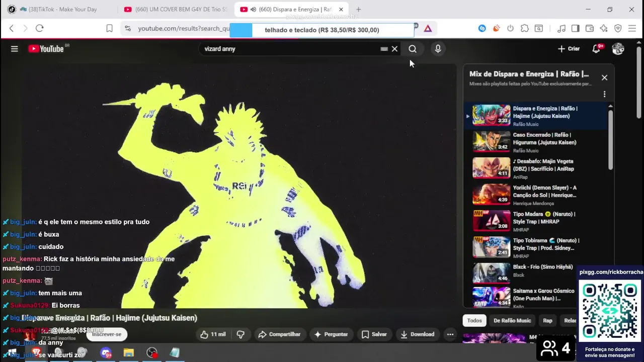
Task: Click the Download button
Action: point(417,334)
